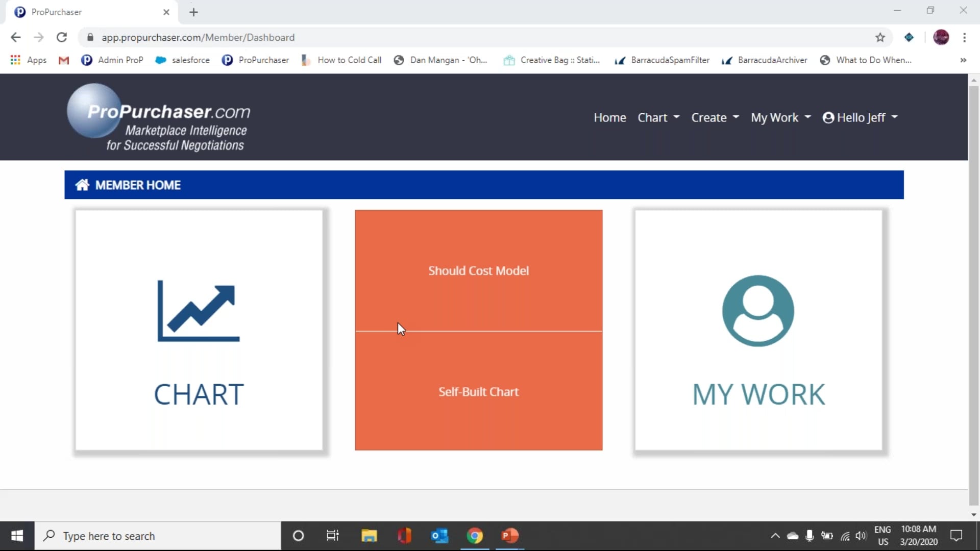This screenshot has width=980, height=551.
Task: Open the How to Cold Call bookmark
Action: (x=341, y=60)
